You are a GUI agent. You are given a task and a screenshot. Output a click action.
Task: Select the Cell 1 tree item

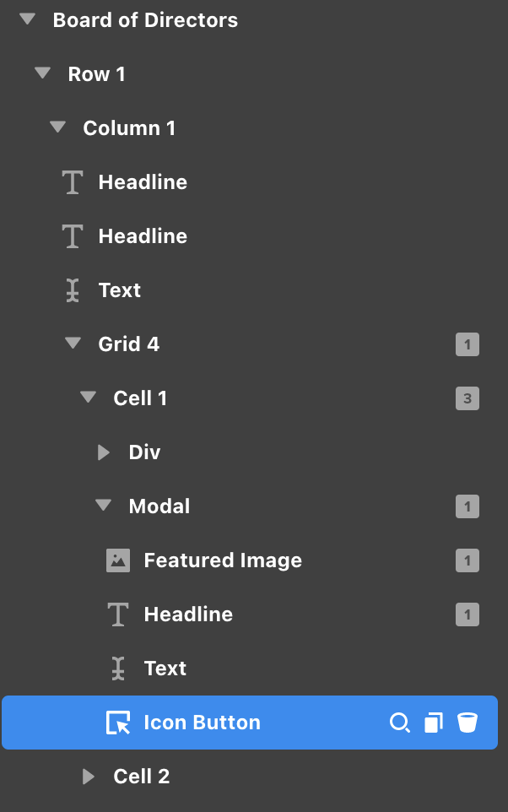pos(140,398)
